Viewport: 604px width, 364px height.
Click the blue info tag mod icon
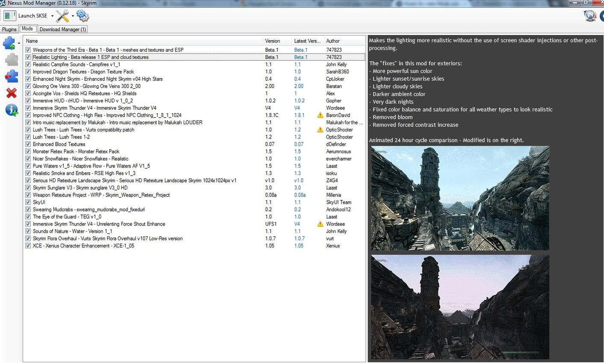pyautogui.click(x=11, y=110)
